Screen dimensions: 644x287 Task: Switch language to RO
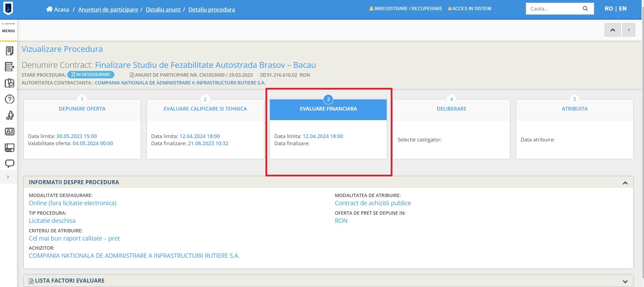point(609,8)
